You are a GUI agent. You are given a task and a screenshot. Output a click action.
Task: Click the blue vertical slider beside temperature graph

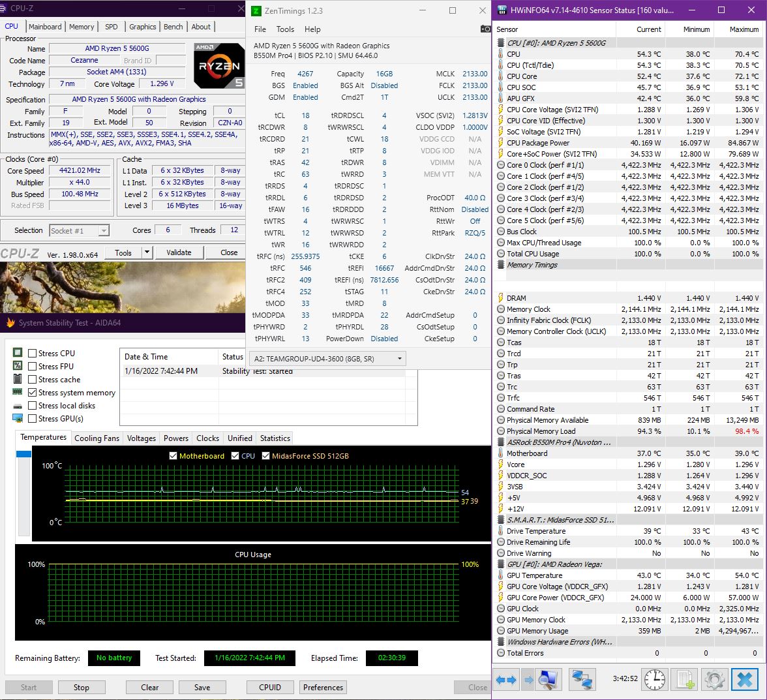pyautogui.click(x=23, y=454)
